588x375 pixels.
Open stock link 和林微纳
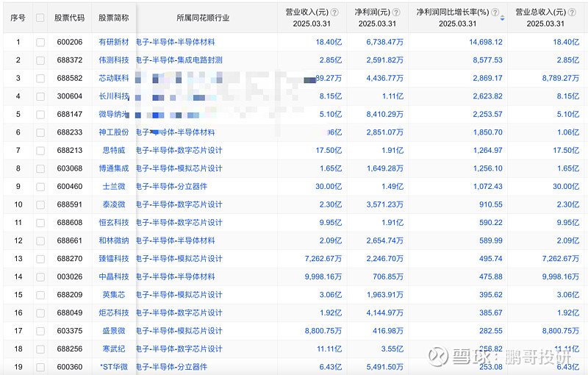[x=114, y=240]
